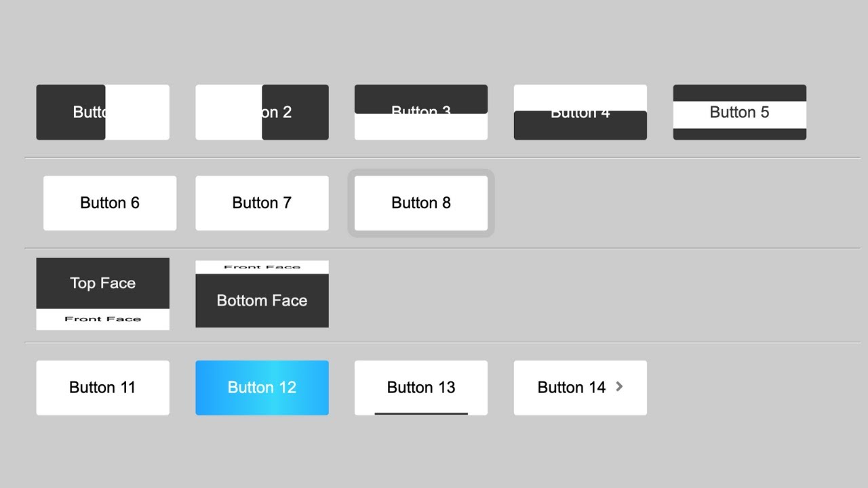The width and height of the screenshot is (868, 488).
Task: Click the top dark stripe of Button 5
Action: coord(739,92)
